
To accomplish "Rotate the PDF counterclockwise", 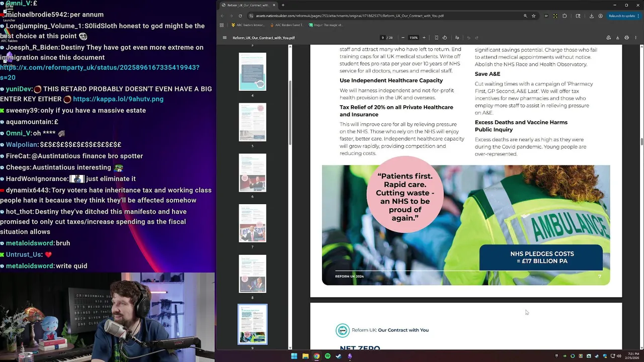I will click(444, 38).
